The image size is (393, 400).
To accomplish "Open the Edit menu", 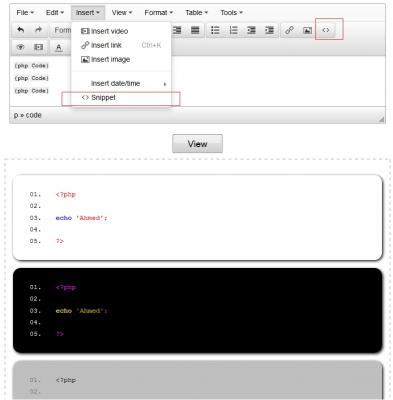I will (x=55, y=13).
